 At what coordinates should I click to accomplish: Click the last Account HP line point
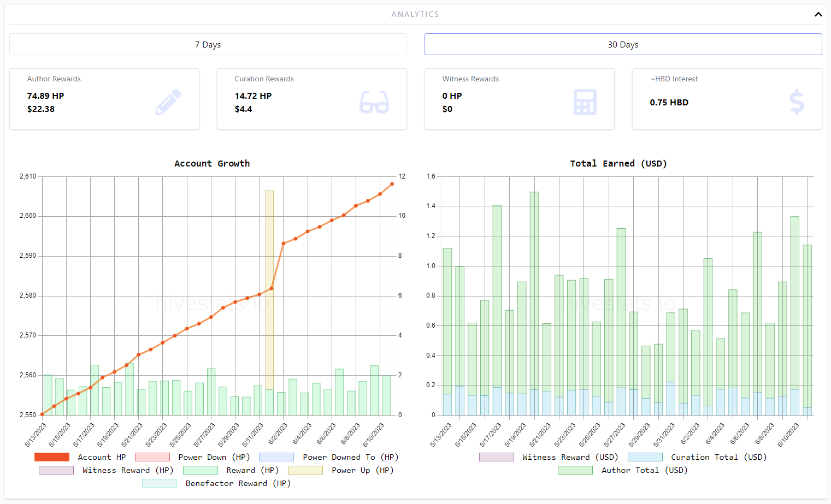click(392, 184)
